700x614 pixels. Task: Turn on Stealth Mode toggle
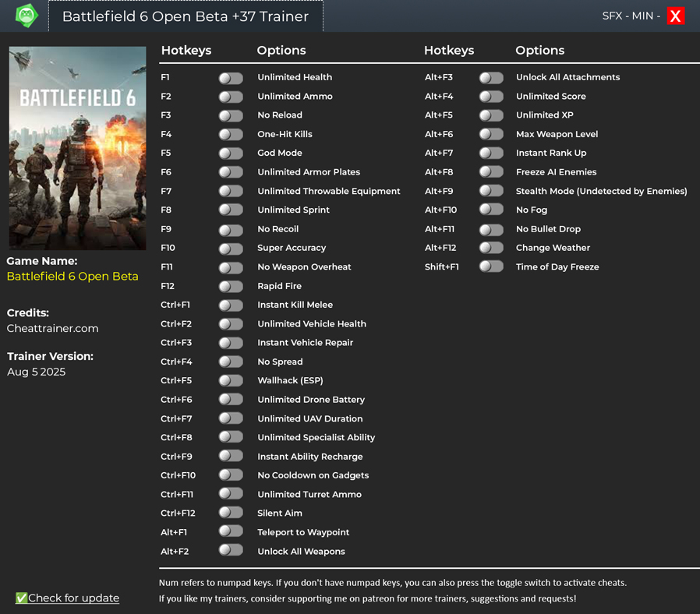[491, 192]
